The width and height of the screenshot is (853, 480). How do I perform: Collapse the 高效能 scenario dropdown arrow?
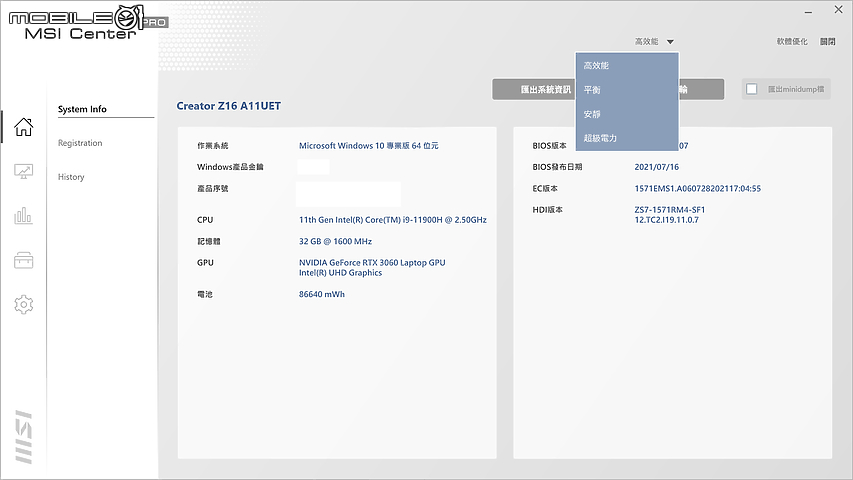pos(670,42)
